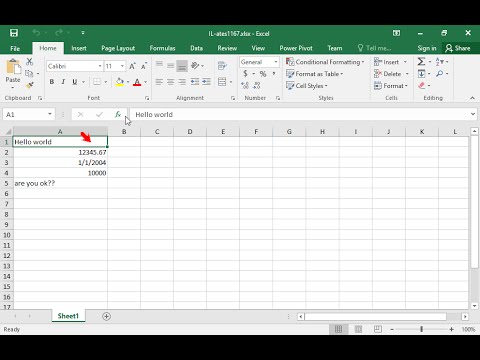Apply the red Font Color

pyautogui.click(x=137, y=82)
